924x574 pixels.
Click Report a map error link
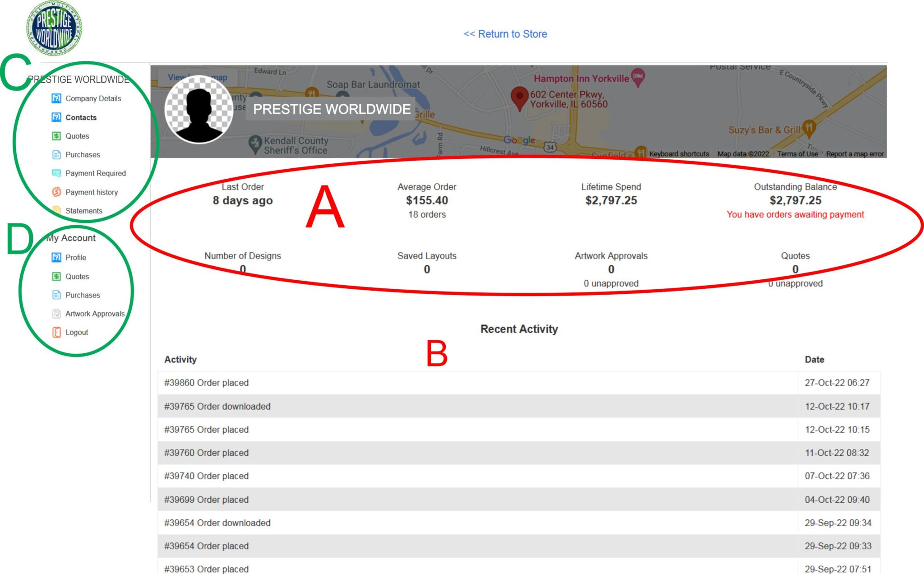click(855, 154)
